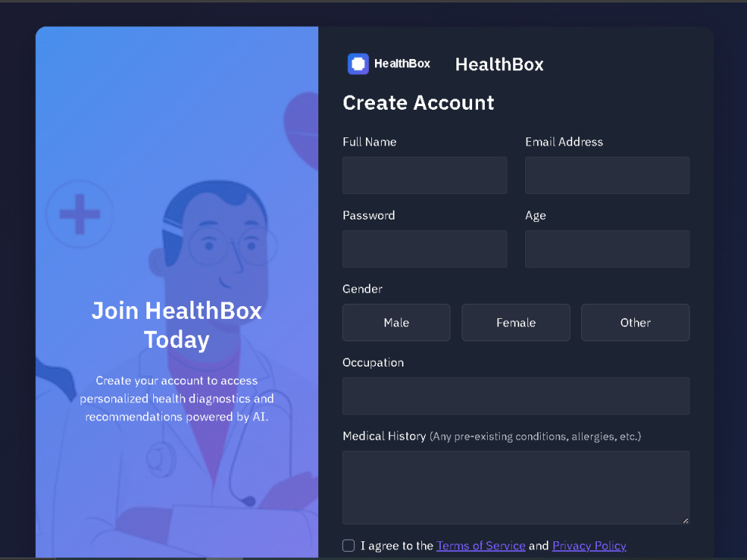Screen dimensions: 747x560
Task: Choose Male gender option
Action: (397, 323)
